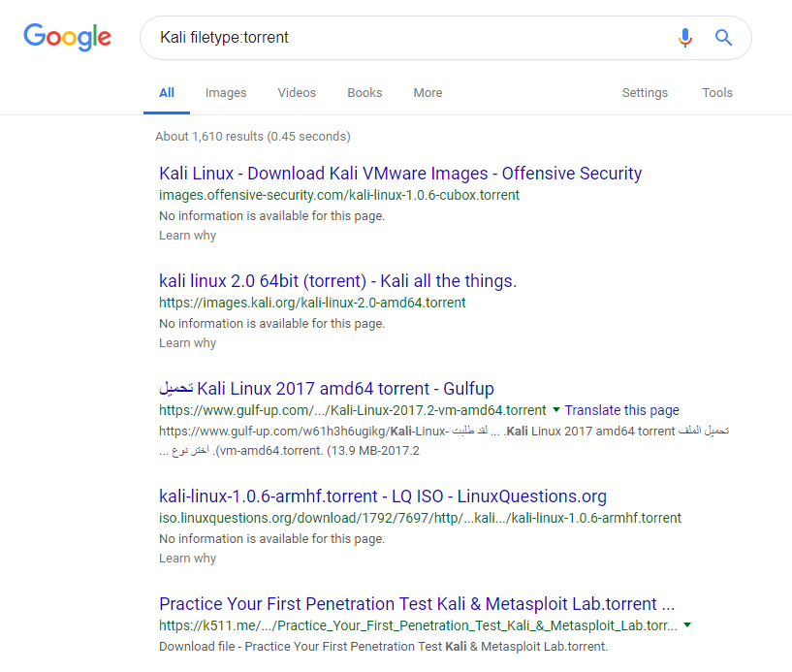Click 'Learn why' under kali linux 2.0 result
The image size is (792, 672).
[x=187, y=343]
